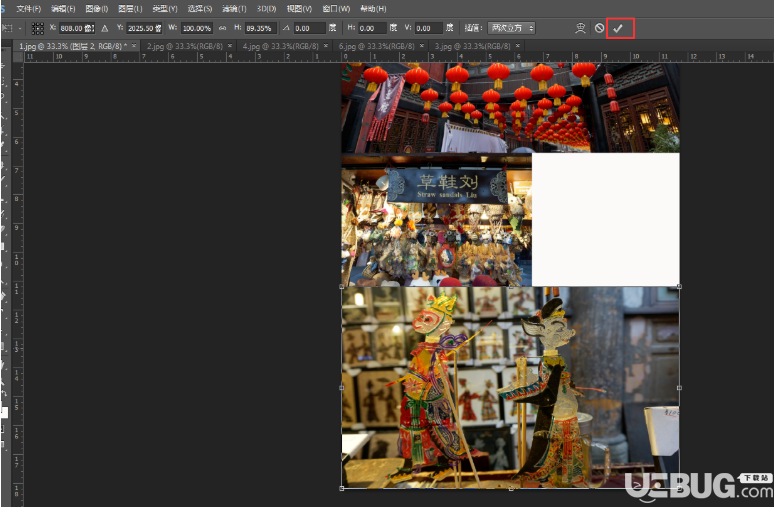Switch to the 4.jpg document tab
The image size is (774, 507).
point(280,46)
